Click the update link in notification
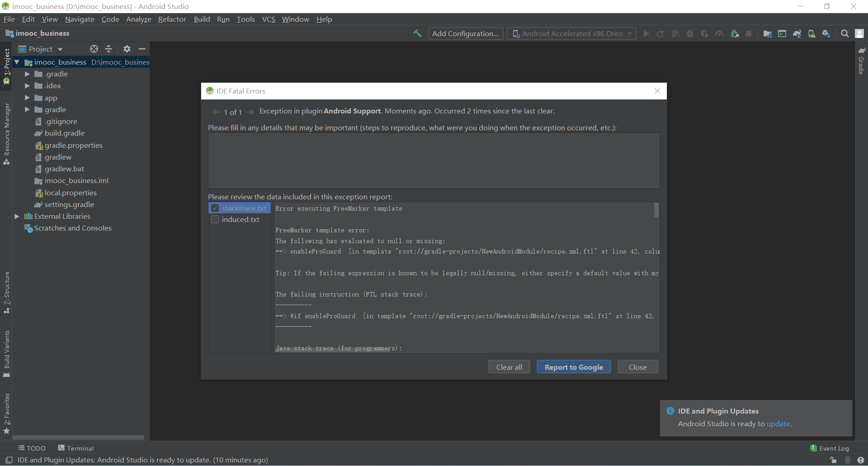868x466 pixels. pyautogui.click(x=778, y=424)
